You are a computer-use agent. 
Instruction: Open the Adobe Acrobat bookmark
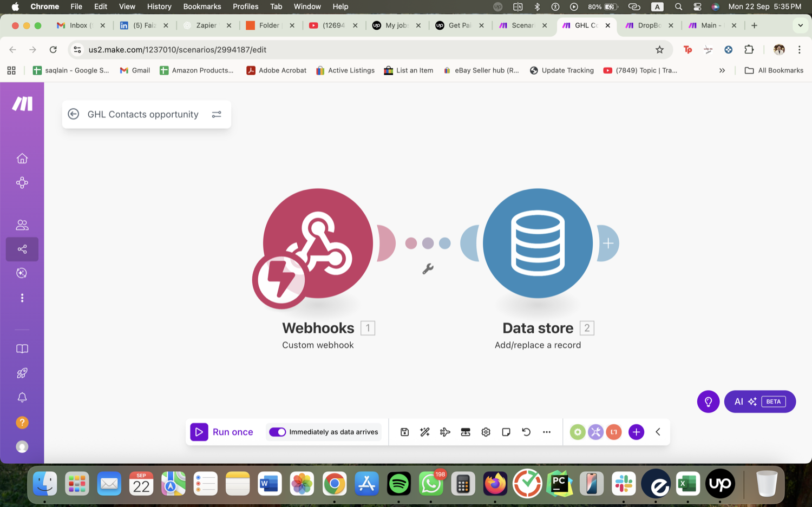[x=277, y=70]
